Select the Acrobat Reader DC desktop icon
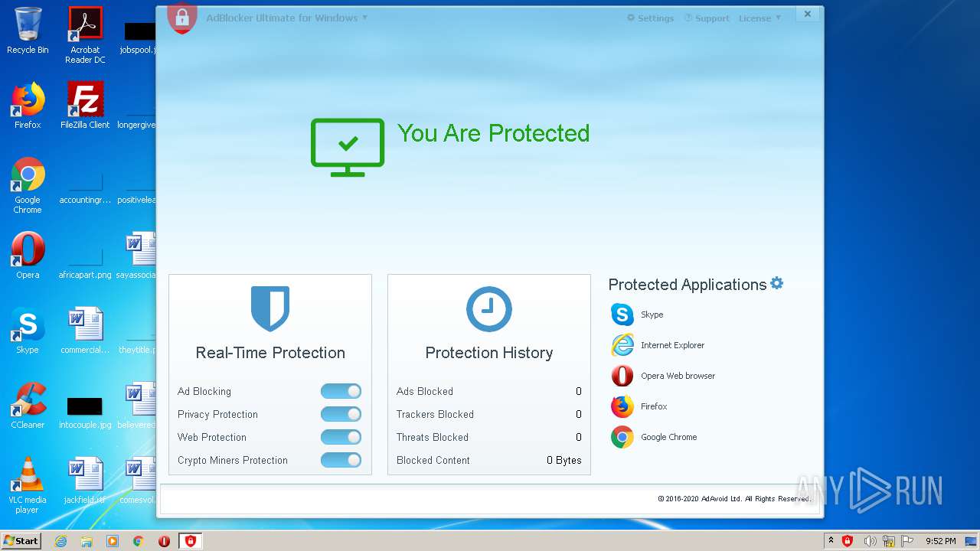 85,35
